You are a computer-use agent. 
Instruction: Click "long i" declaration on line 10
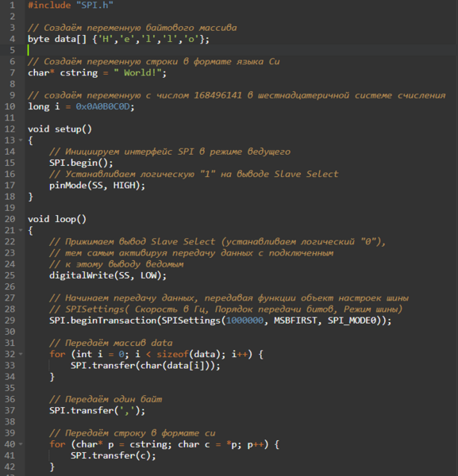tap(44, 106)
